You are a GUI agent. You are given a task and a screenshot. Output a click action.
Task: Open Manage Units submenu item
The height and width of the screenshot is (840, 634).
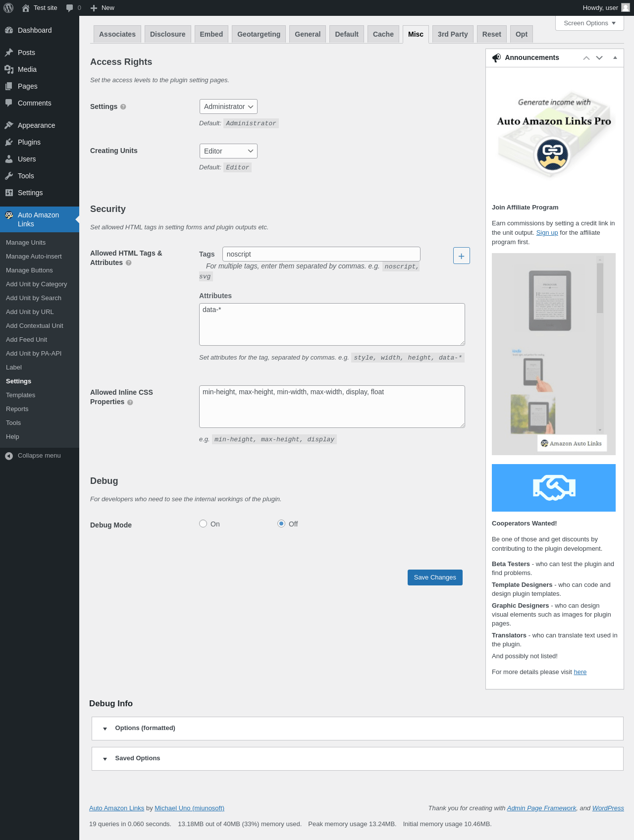(26, 243)
